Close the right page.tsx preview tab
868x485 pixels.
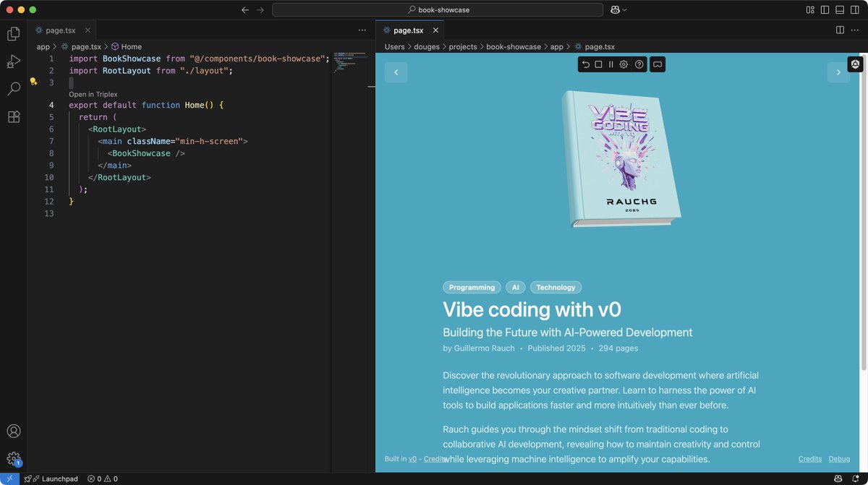(435, 30)
